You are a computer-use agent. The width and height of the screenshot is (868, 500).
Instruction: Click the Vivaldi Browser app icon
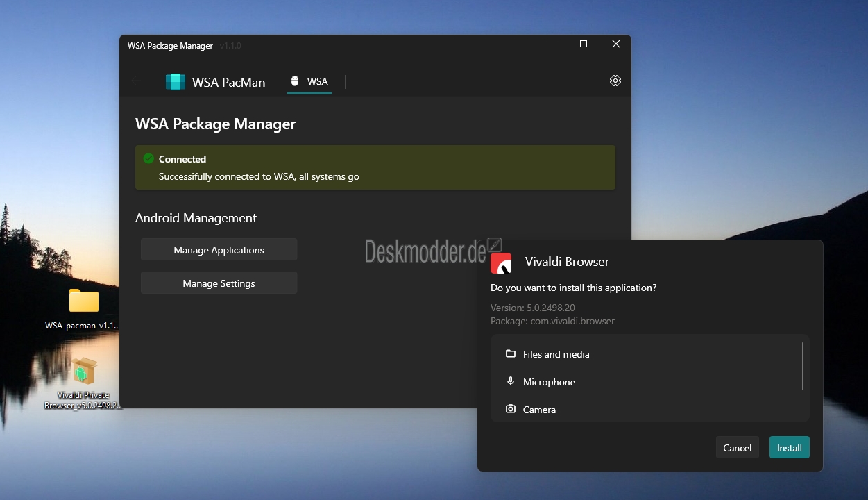click(x=501, y=262)
